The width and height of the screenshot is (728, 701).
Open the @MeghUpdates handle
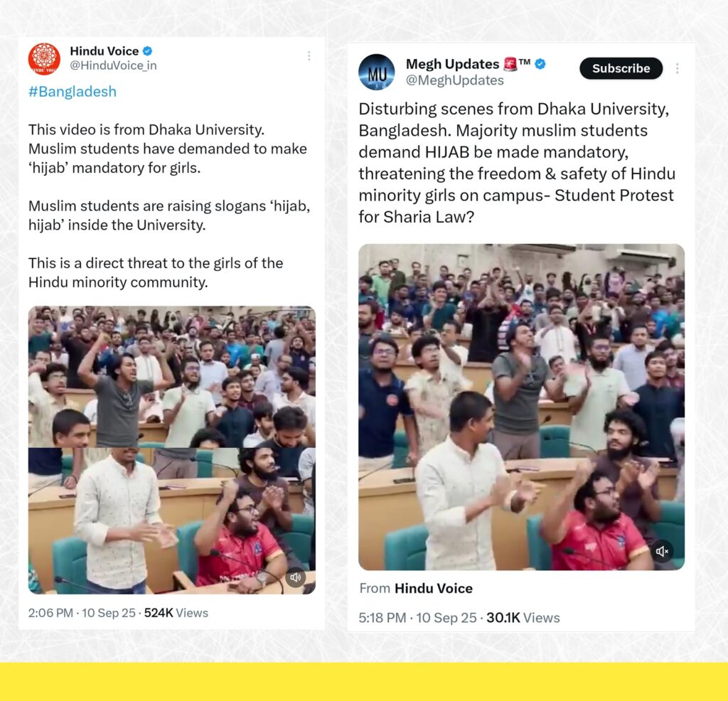(454, 80)
